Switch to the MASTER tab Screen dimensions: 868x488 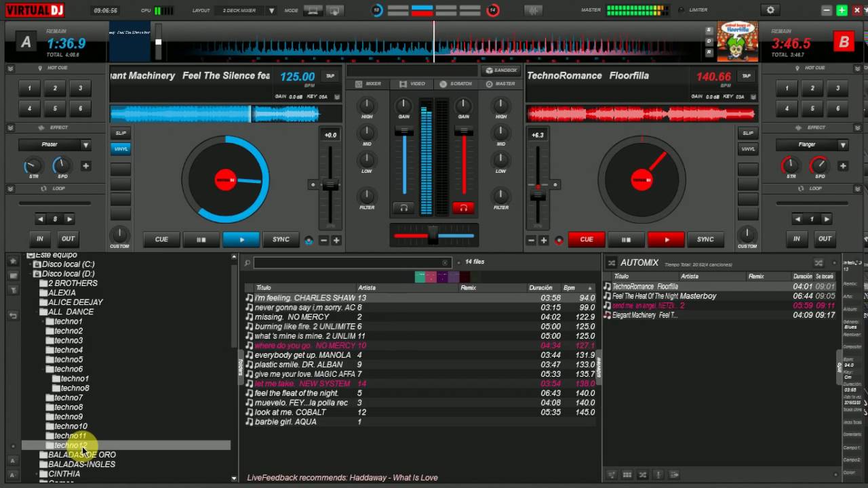[500, 84]
